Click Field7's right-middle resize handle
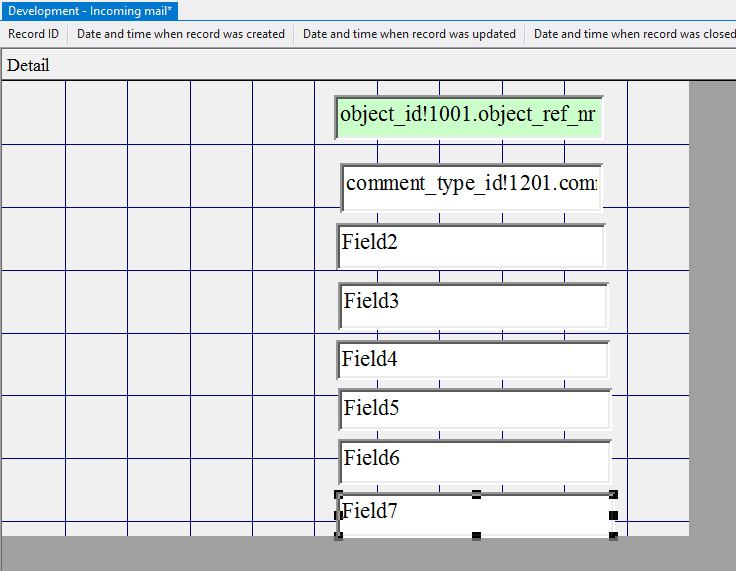Screen dimensions: 736x571 click(x=613, y=515)
